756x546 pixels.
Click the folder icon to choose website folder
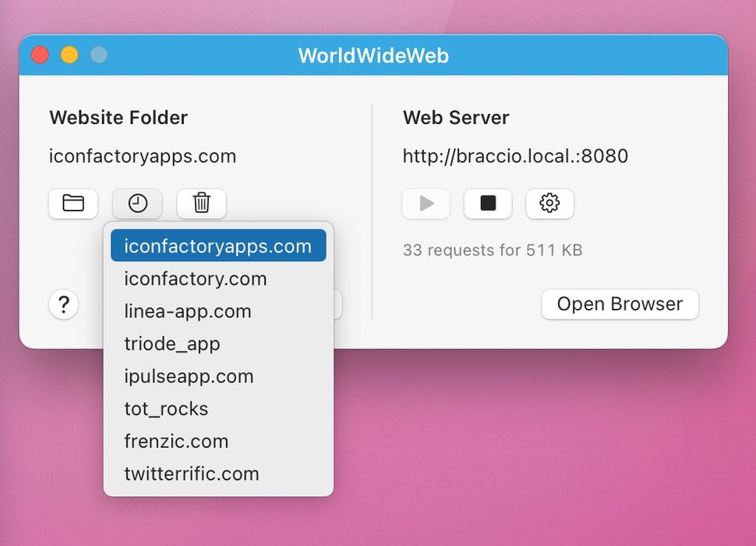[73, 204]
